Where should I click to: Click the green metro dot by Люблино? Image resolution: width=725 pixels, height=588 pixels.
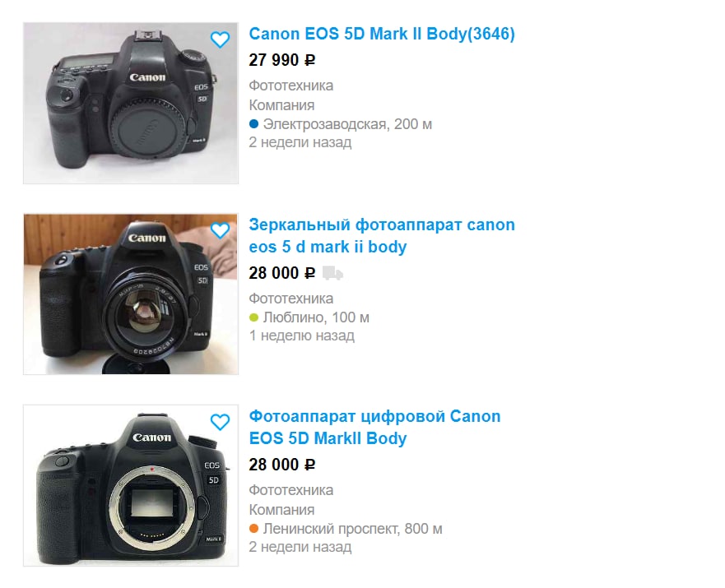point(253,317)
